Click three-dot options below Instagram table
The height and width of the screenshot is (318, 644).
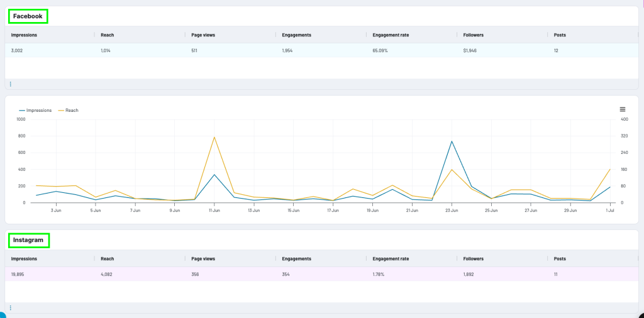[x=10, y=308]
